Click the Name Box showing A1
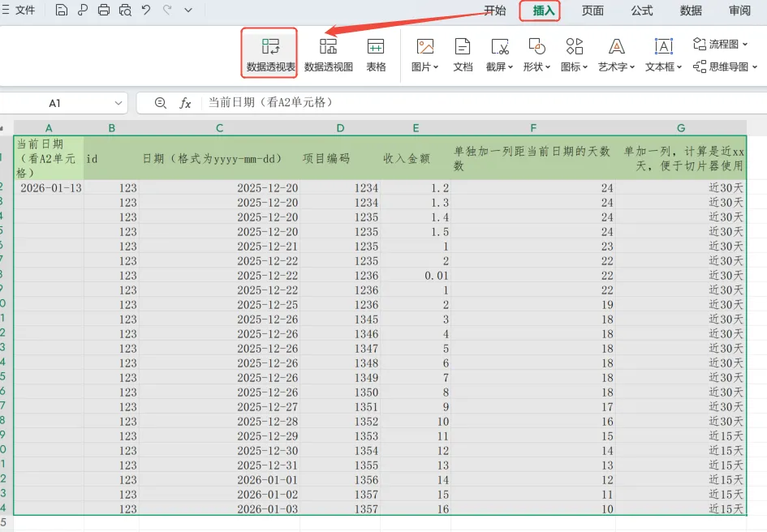Image resolution: width=767 pixels, height=532 pixels. (55, 103)
